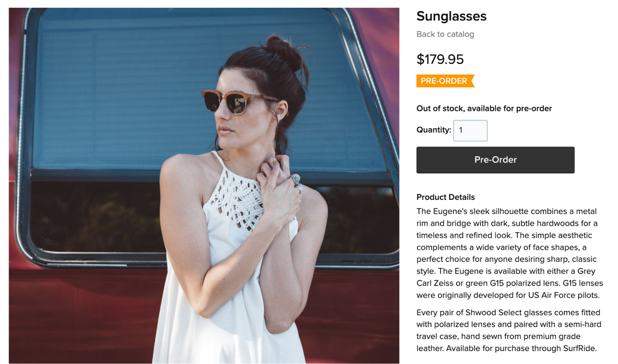The image size is (618, 364).
Task: Click the $179.95 price text
Action: pyautogui.click(x=440, y=59)
